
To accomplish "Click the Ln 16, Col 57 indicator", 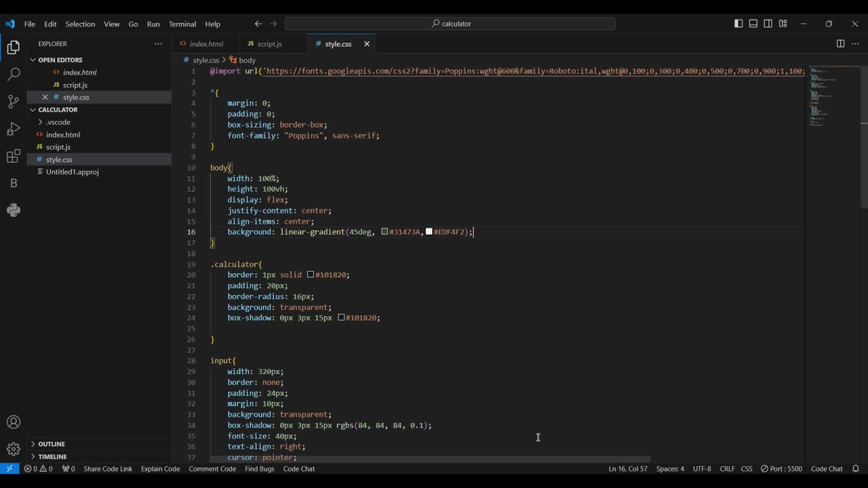I will point(628,468).
